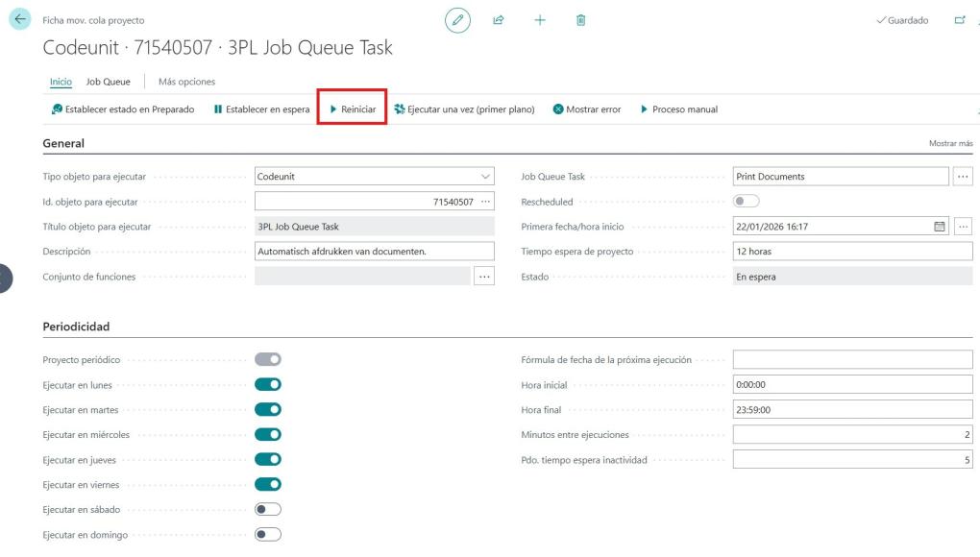The image size is (980, 557).
Task: Open Conjunto de funciones lookup ellipsis
Action: coord(483,277)
